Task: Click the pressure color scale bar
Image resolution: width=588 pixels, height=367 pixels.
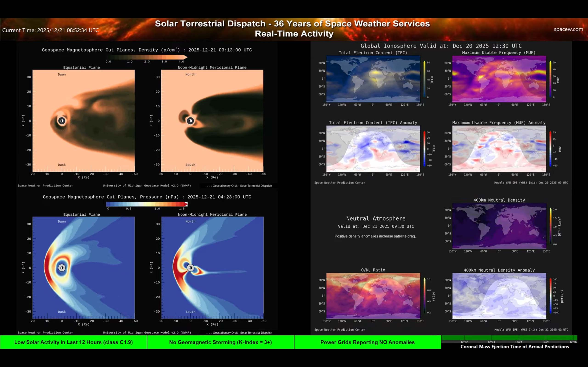Action: click(x=147, y=204)
